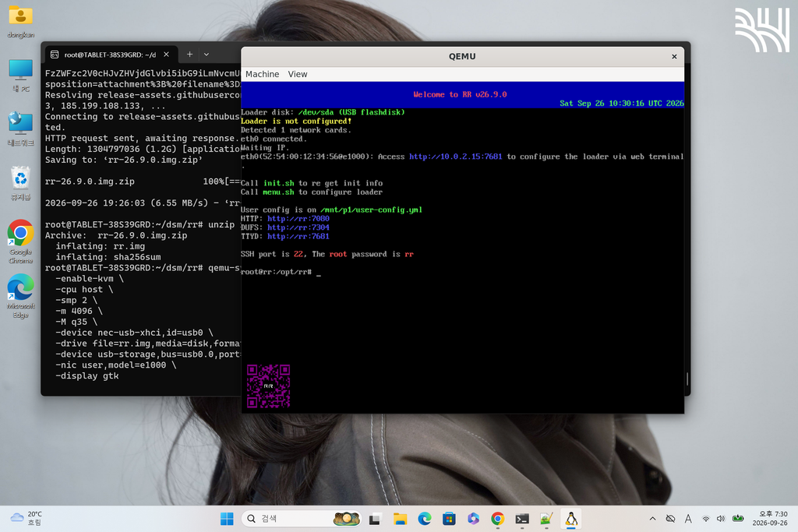This screenshot has width=798, height=532.
Task: Open the volume control in system tray
Action: 721,518
